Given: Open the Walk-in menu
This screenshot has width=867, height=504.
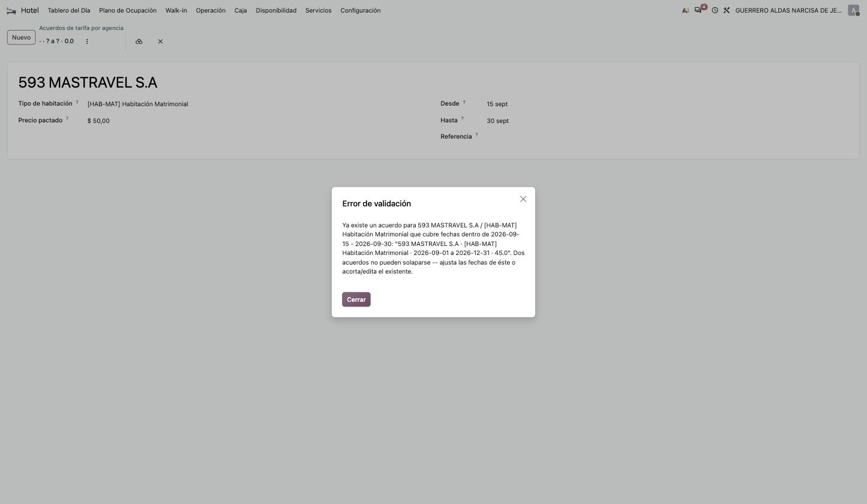Looking at the screenshot, I should point(176,10).
